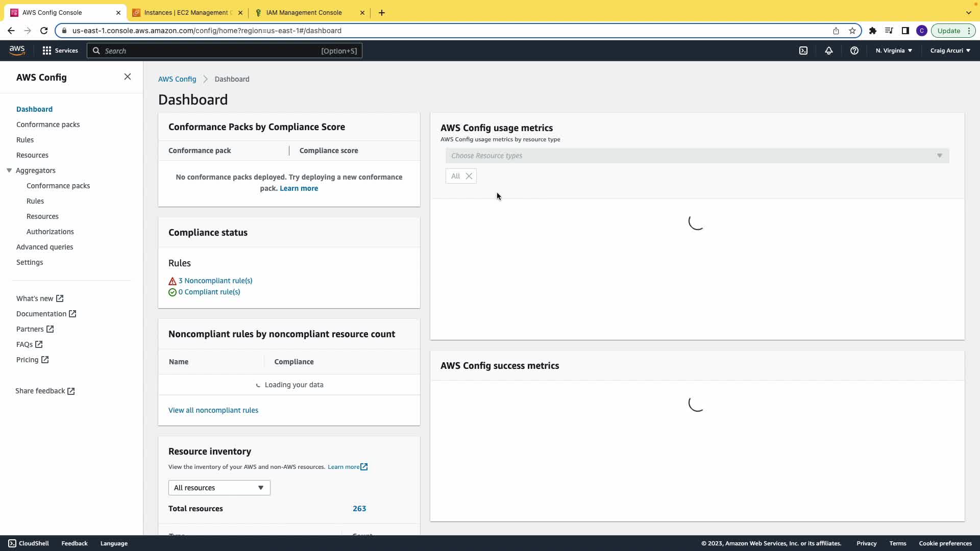Open the N. Virginia region selector

pos(894,51)
